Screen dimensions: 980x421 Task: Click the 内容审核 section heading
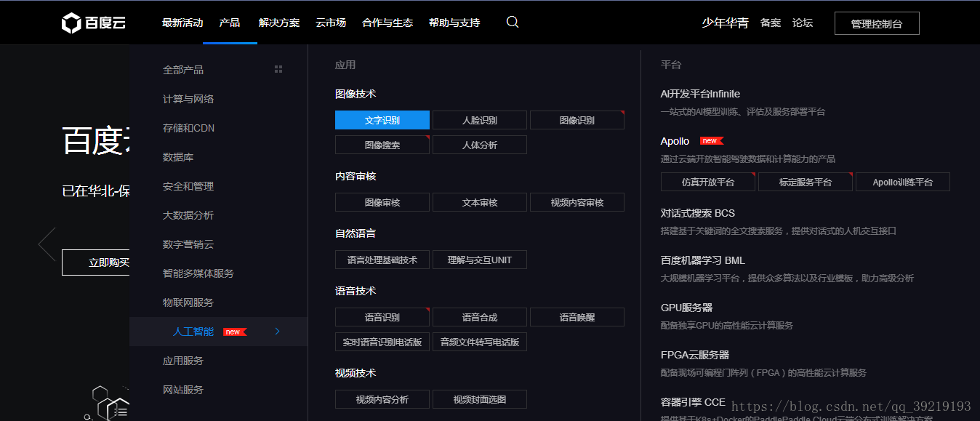(x=356, y=176)
